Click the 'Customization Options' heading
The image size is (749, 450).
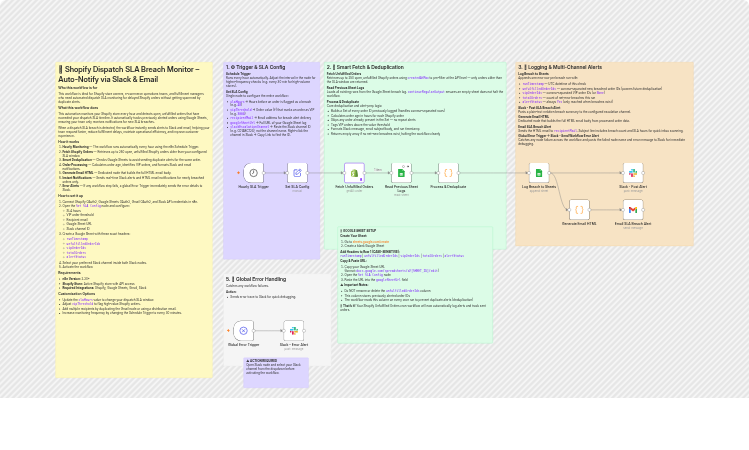click(76, 294)
